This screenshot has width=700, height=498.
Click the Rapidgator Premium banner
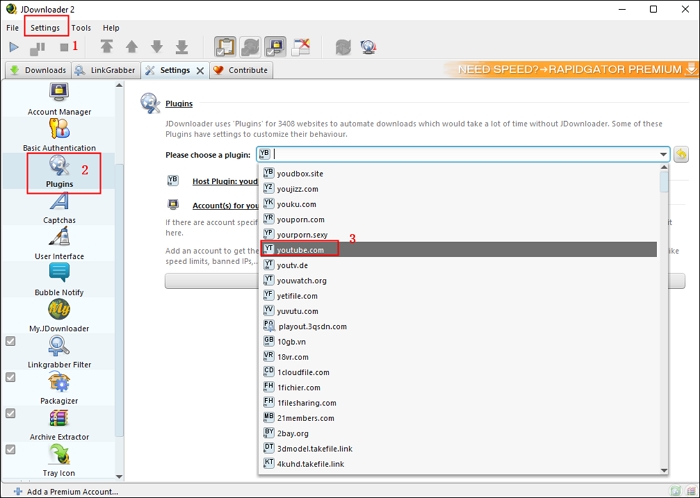(571, 69)
